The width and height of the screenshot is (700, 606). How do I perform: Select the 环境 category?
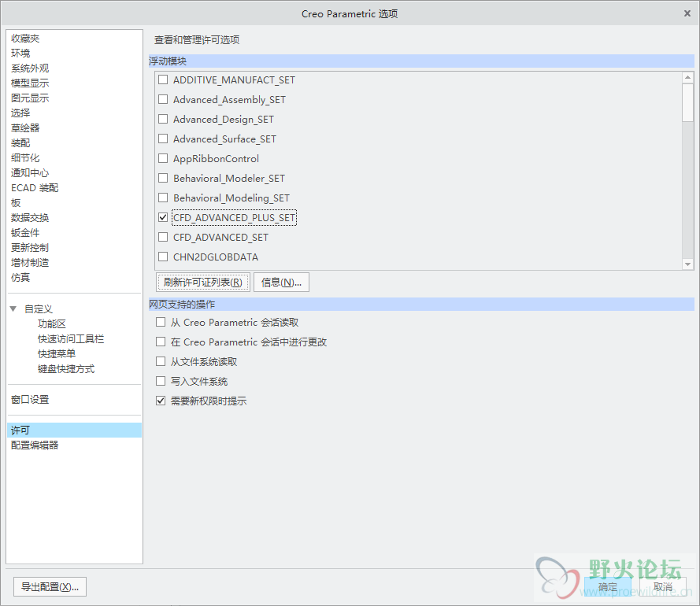click(20, 53)
